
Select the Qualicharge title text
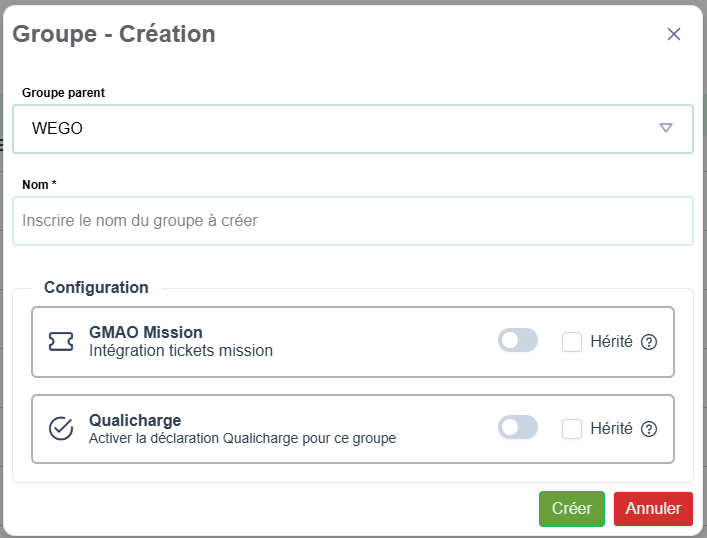(135, 420)
